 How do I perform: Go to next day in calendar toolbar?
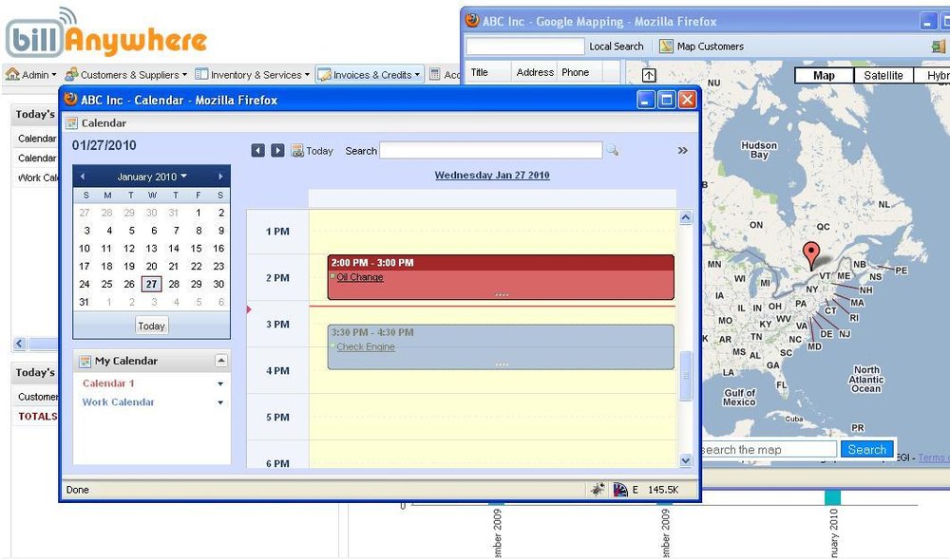(277, 150)
